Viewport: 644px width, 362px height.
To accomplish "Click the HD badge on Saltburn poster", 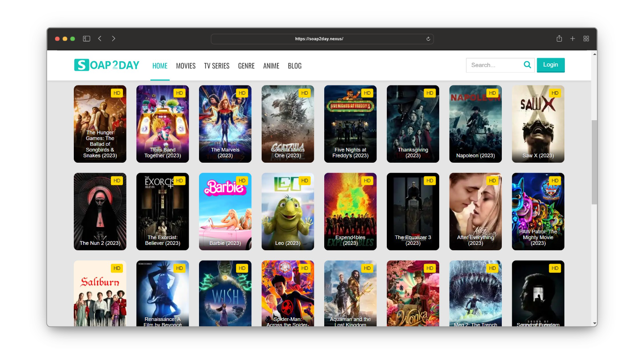I will (117, 268).
